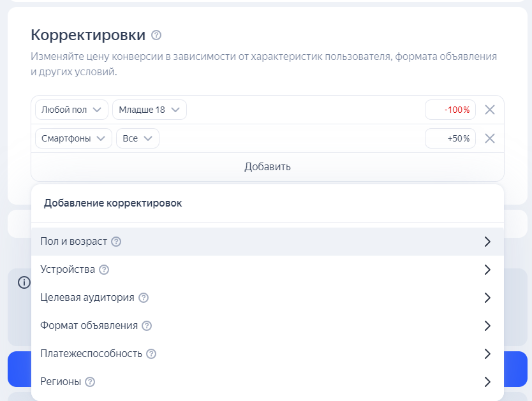Expand Формат объявления chevron arrow
The height and width of the screenshot is (401, 532).
(487, 326)
